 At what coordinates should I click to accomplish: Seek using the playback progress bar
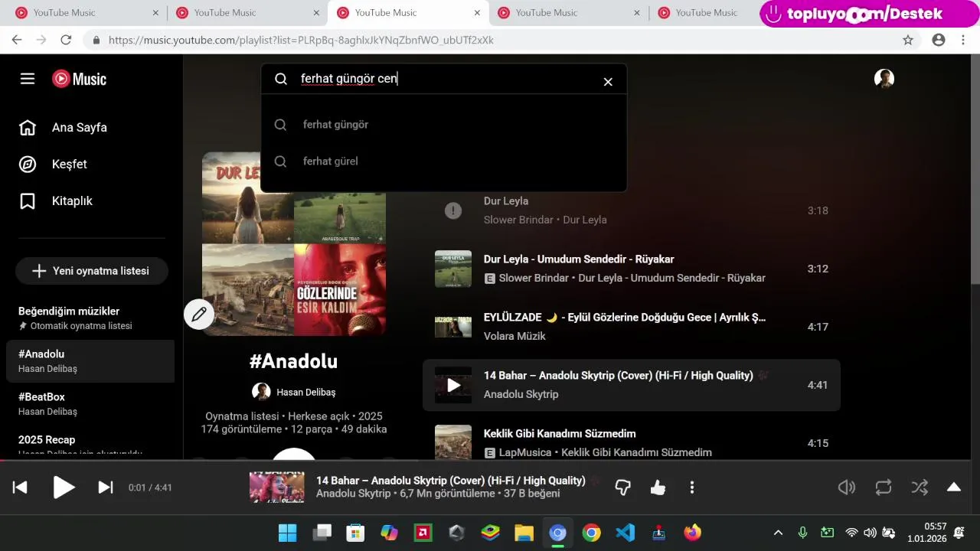tap(490, 461)
